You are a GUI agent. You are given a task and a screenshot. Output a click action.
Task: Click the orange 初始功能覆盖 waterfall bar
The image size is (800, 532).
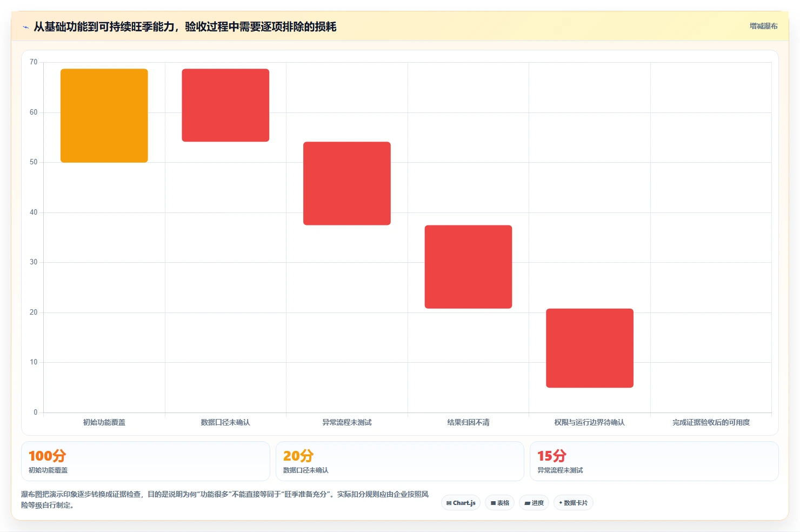point(104,116)
